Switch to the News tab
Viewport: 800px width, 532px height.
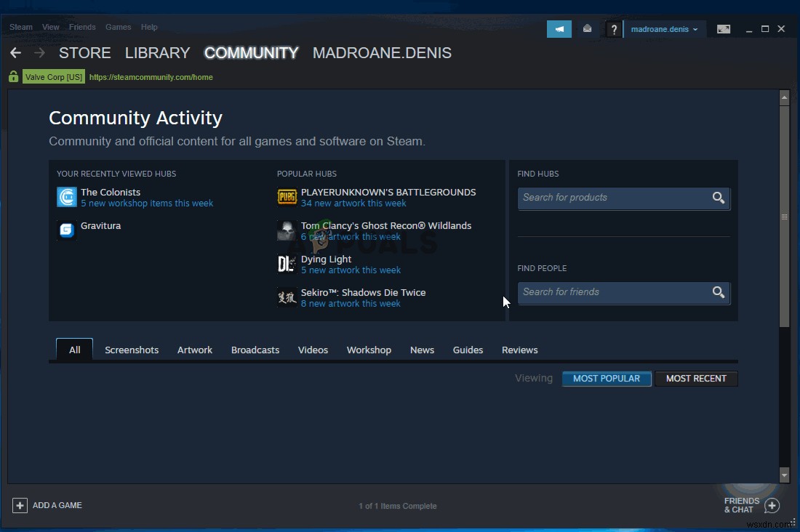422,350
